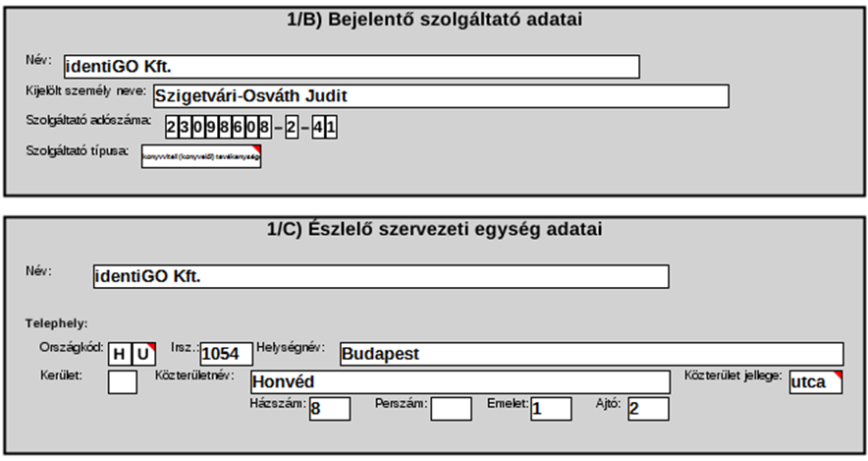Click the first tax number digit box

pos(172,128)
